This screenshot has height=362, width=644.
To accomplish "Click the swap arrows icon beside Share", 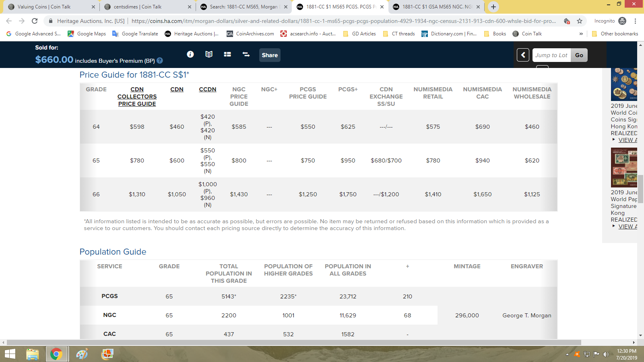I will click(x=246, y=54).
